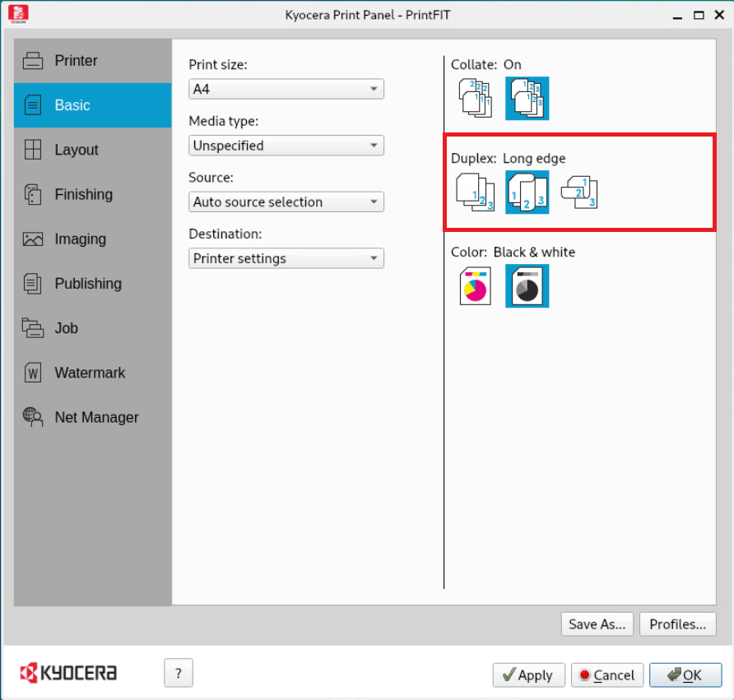Click the "Media type:" label
The image size is (734, 700).
[223, 121]
